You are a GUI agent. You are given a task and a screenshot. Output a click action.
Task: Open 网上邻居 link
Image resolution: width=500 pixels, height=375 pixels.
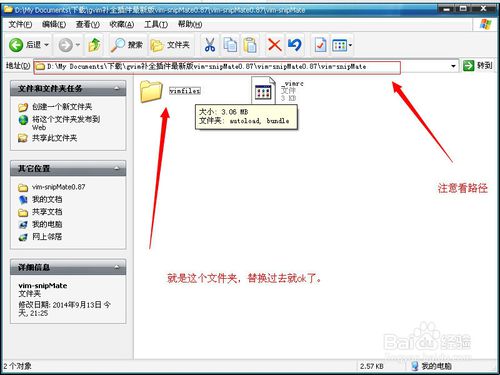coord(47,237)
